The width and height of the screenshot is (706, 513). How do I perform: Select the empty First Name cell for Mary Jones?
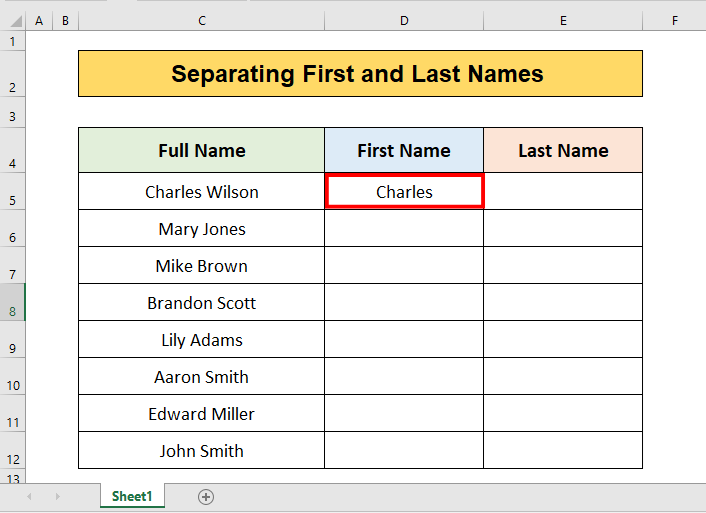click(x=404, y=229)
